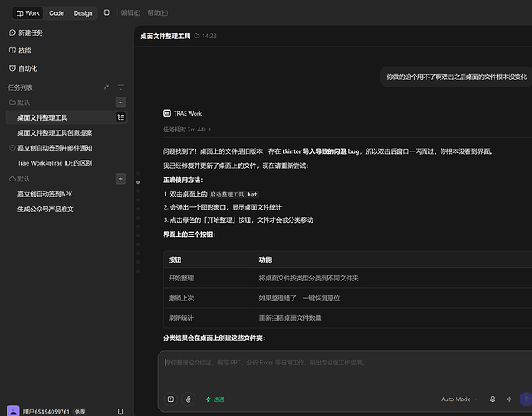The height and width of the screenshot is (416, 532).
Task: Click the 将桌面文件按类型分类到不同文件夹 cell
Action: (393, 278)
